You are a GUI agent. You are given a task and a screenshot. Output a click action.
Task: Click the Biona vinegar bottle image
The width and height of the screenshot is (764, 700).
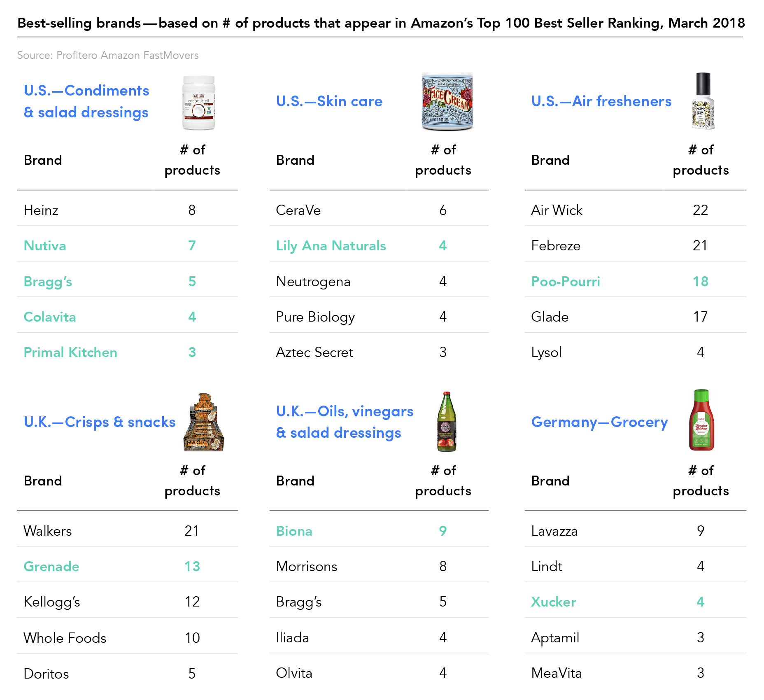click(x=447, y=422)
